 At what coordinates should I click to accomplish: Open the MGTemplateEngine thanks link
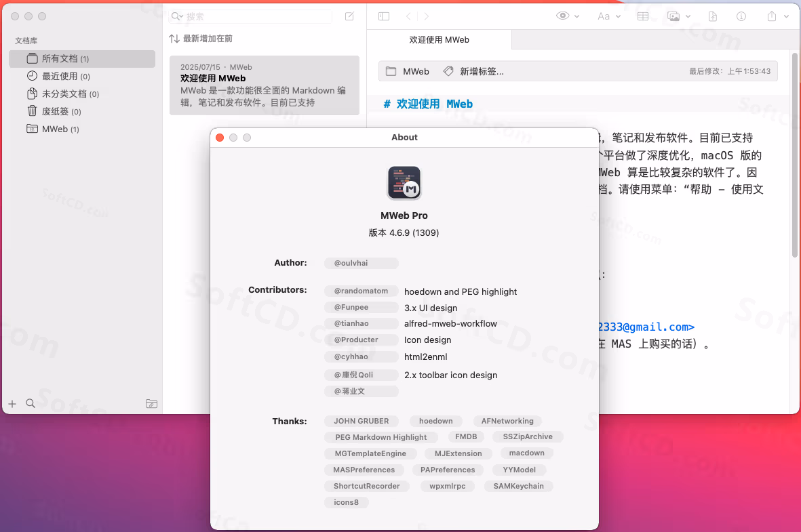[x=370, y=454]
